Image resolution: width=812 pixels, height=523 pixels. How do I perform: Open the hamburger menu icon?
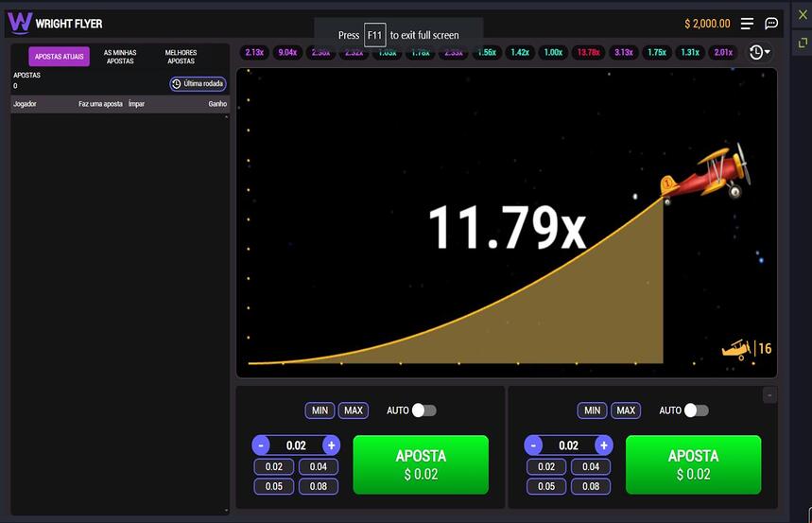pyautogui.click(x=747, y=24)
